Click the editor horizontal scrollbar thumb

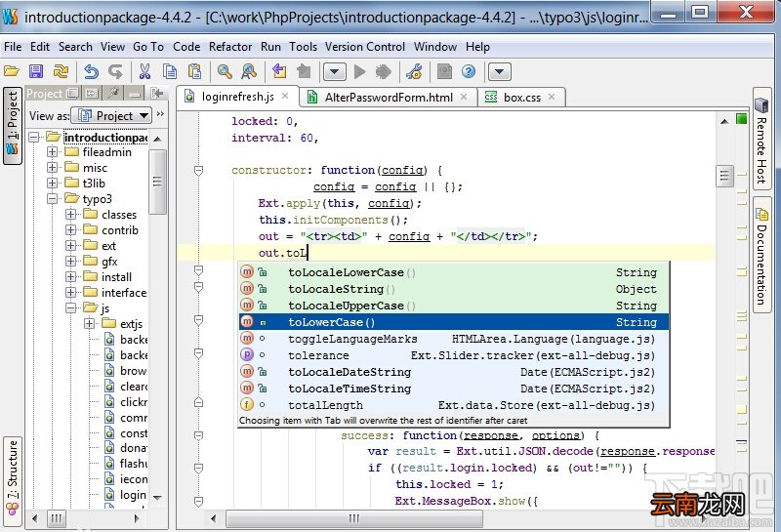coord(353,518)
